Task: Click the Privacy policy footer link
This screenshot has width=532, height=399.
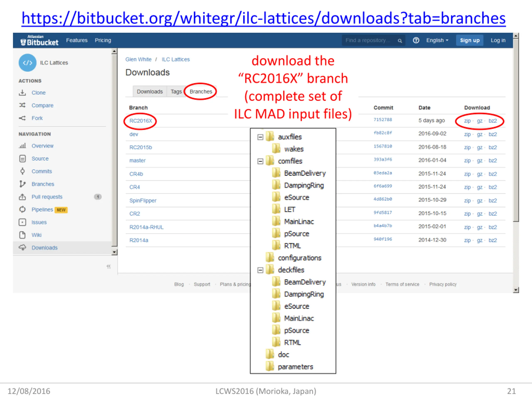Action: pos(443,284)
